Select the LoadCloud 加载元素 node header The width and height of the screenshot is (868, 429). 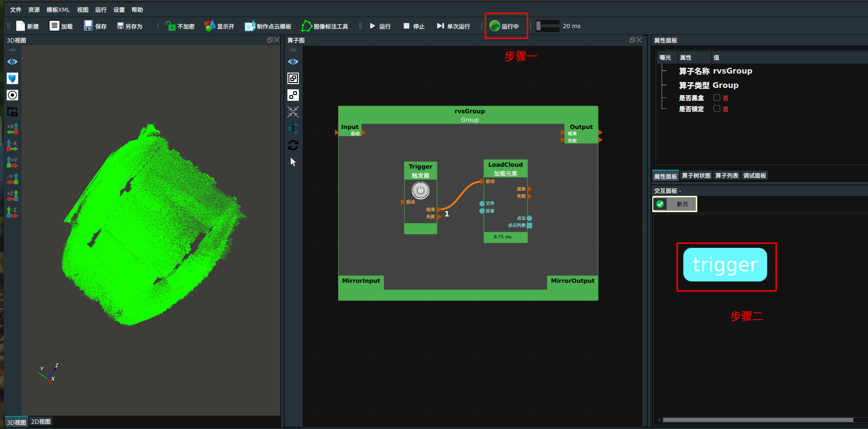(x=505, y=169)
